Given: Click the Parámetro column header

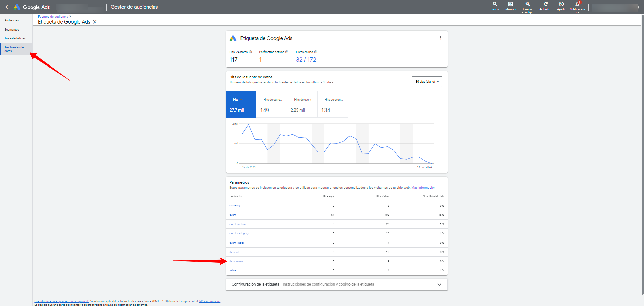Looking at the screenshot, I should tap(236, 196).
